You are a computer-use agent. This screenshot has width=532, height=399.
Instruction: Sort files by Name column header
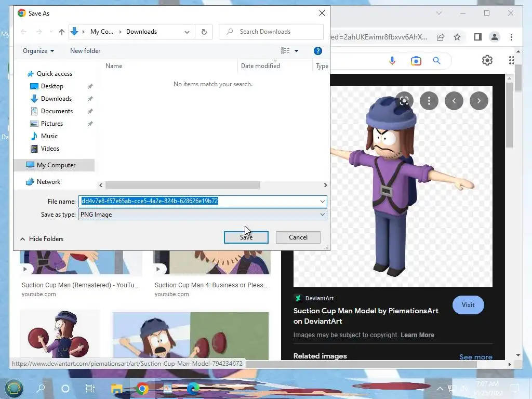114,66
